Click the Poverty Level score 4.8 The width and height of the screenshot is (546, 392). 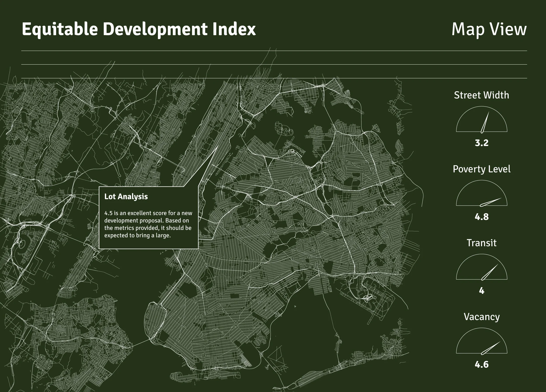tap(482, 217)
